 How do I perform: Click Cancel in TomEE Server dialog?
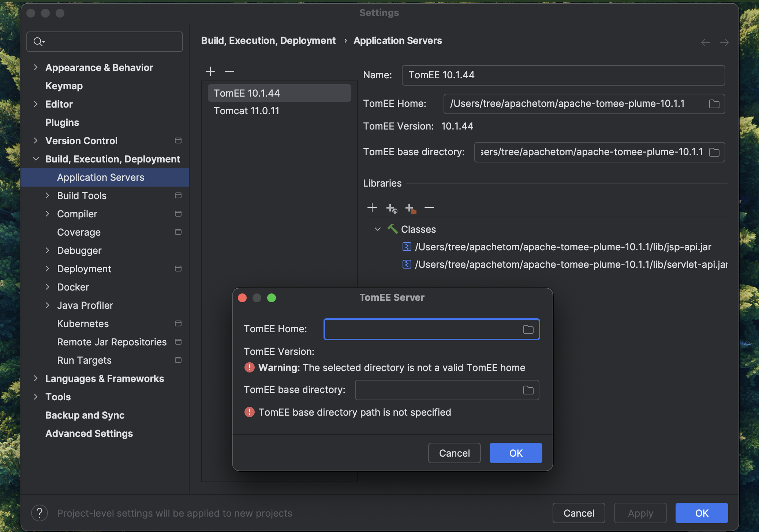pyautogui.click(x=454, y=453)
